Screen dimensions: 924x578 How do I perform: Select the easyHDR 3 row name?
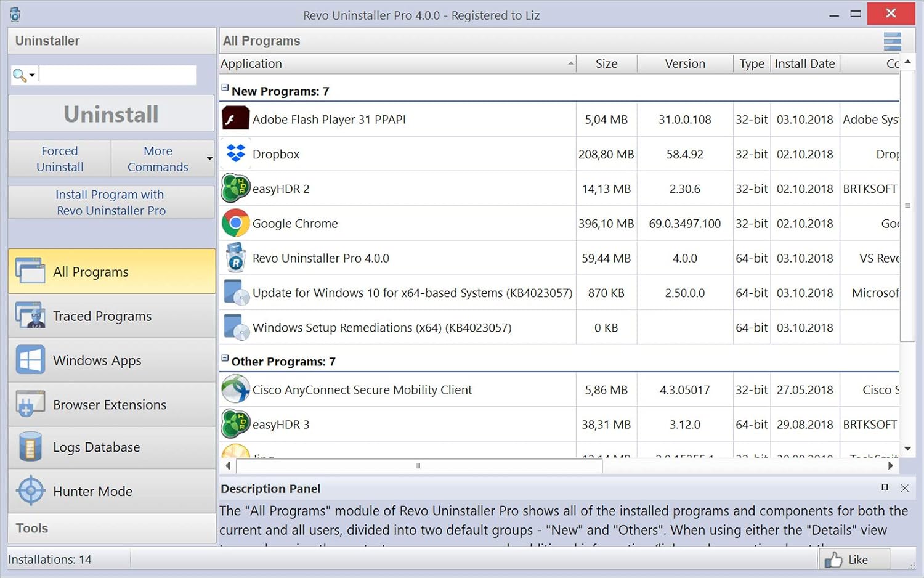pyautogui.click(x=281, y=425)
